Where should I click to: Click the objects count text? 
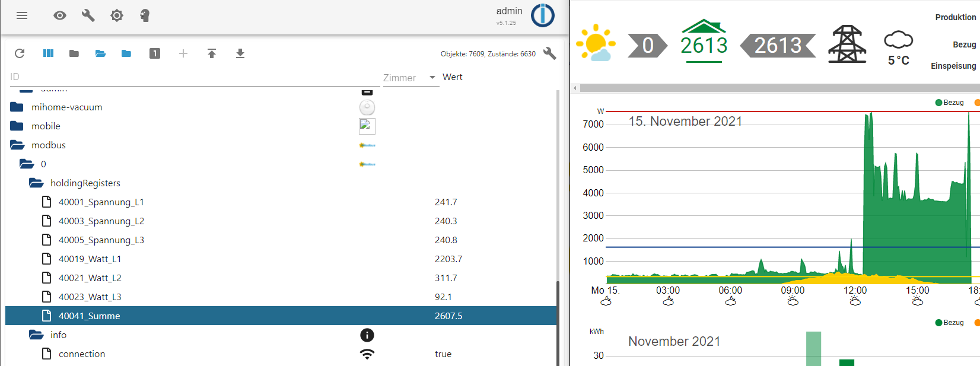click(x=488, y=54)
